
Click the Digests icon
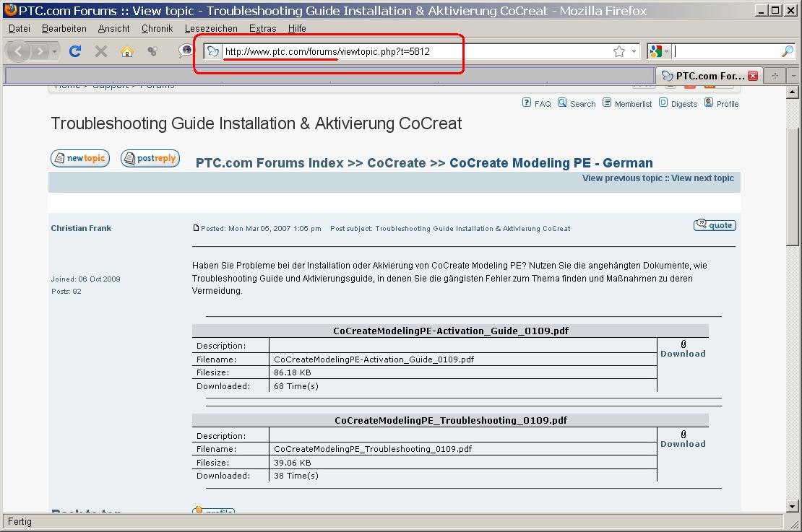(x=663, y=103)
